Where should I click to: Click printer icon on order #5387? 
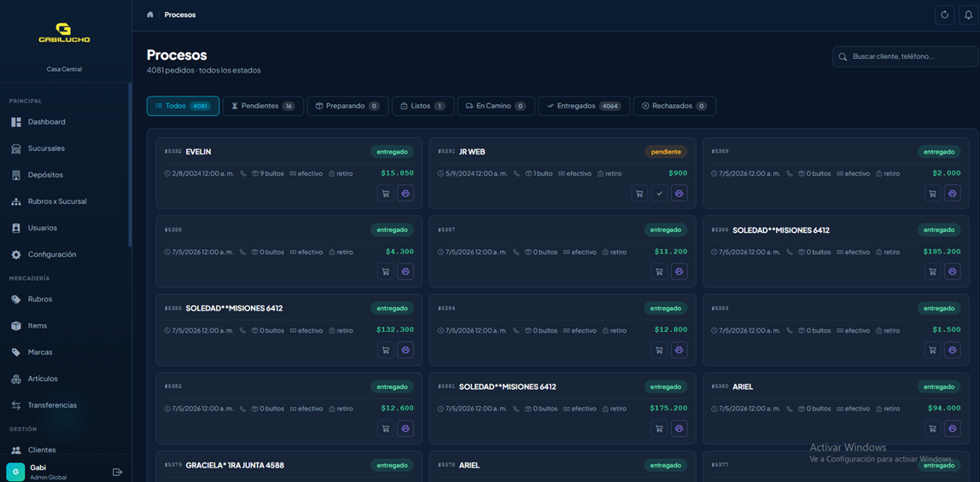(680, 271)
